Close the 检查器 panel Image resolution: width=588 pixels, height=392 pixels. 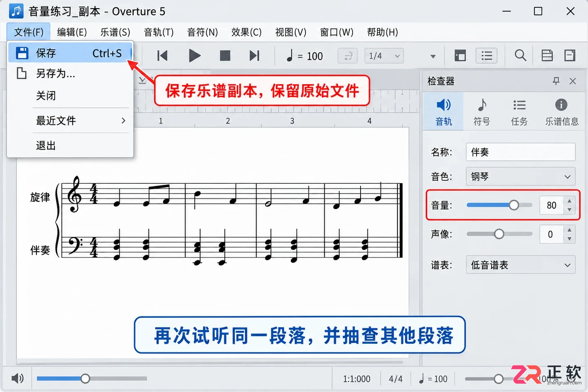pos(573,81)
